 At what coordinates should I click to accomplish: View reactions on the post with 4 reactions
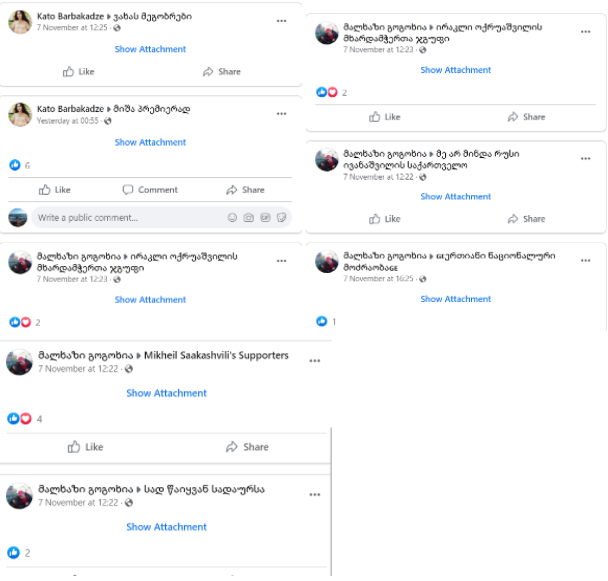[x=24, y=419]
